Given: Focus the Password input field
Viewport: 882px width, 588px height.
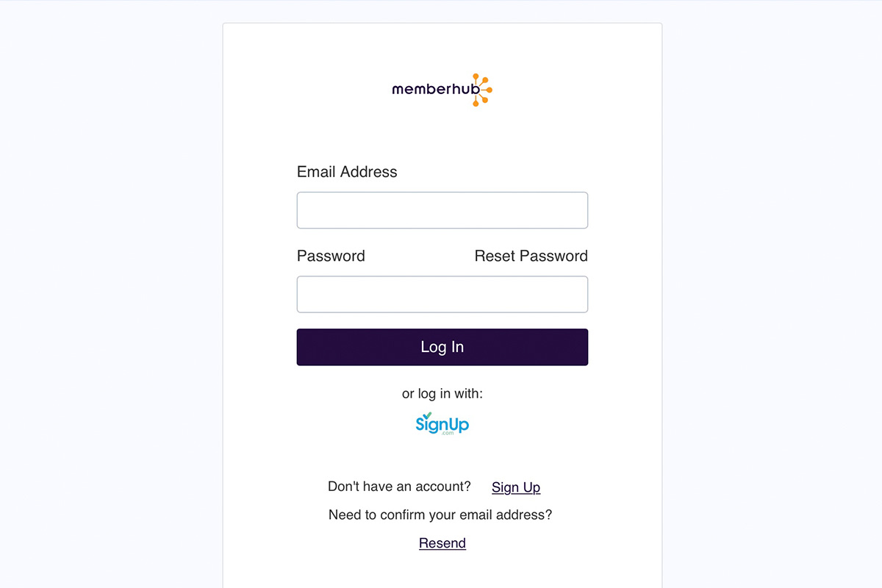Looking at the screenshot, I should click(x=442, y=295).
